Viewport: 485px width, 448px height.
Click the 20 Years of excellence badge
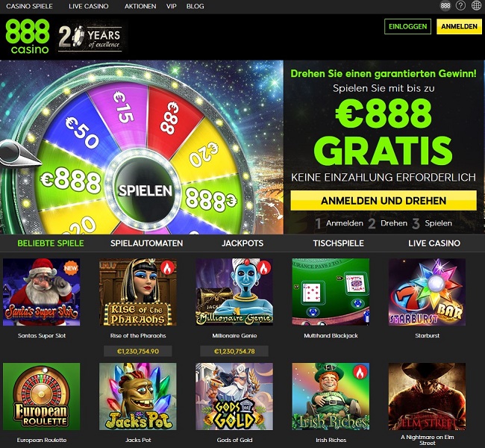pos(90,38)
